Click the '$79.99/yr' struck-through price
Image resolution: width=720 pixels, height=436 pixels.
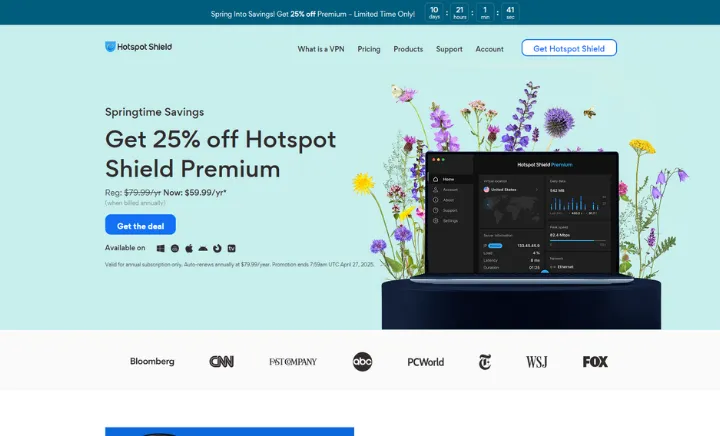tap(142, 193)
